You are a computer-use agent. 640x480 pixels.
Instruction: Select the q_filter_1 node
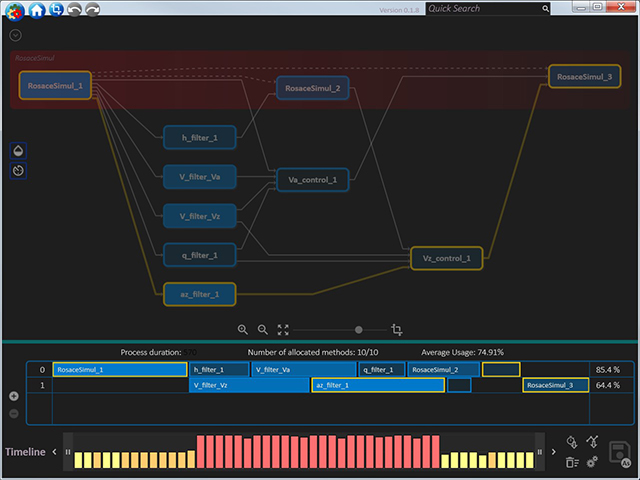click(200, 255)
